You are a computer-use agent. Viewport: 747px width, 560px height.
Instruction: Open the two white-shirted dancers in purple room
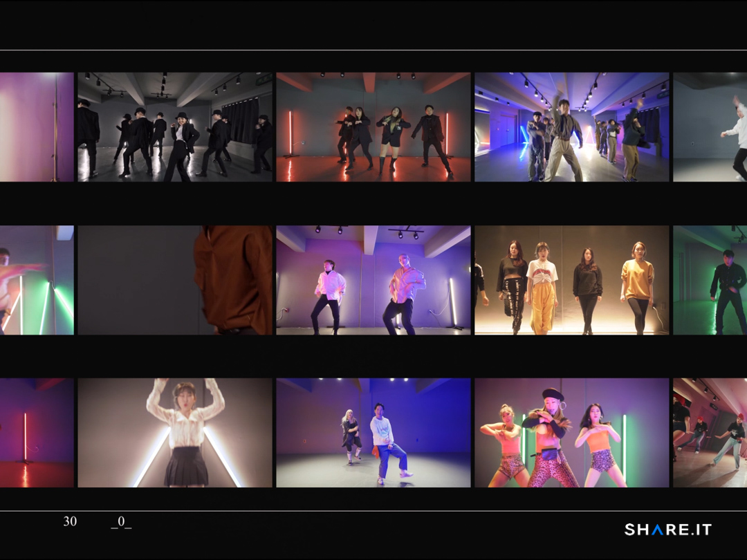pos(373,280)
